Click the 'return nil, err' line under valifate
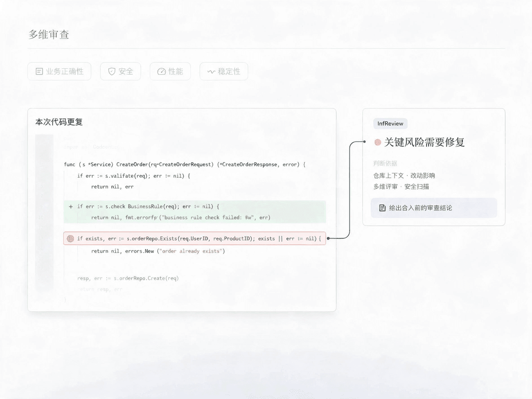The height and width of the screenshot is (399, 532). click(x=112, y=187)
